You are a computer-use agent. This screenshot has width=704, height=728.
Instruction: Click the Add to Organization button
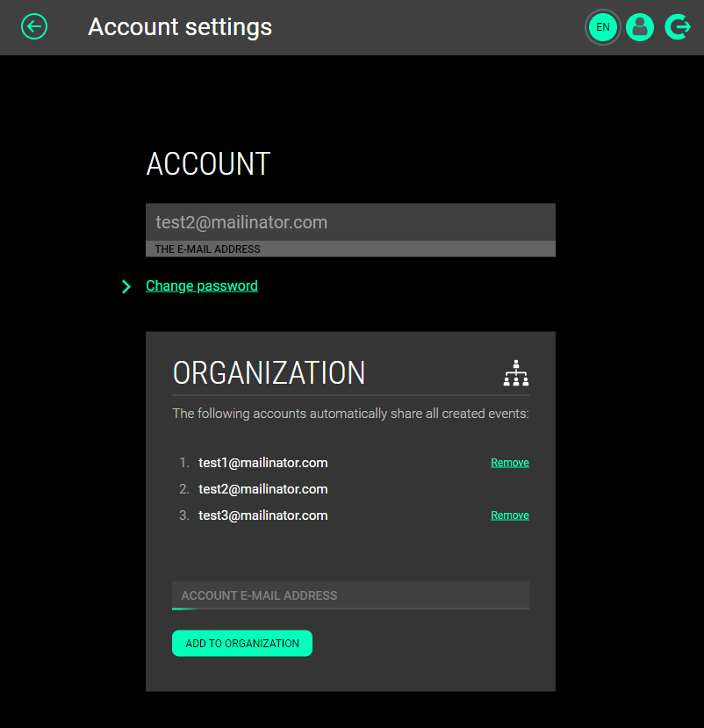point(242,643)
